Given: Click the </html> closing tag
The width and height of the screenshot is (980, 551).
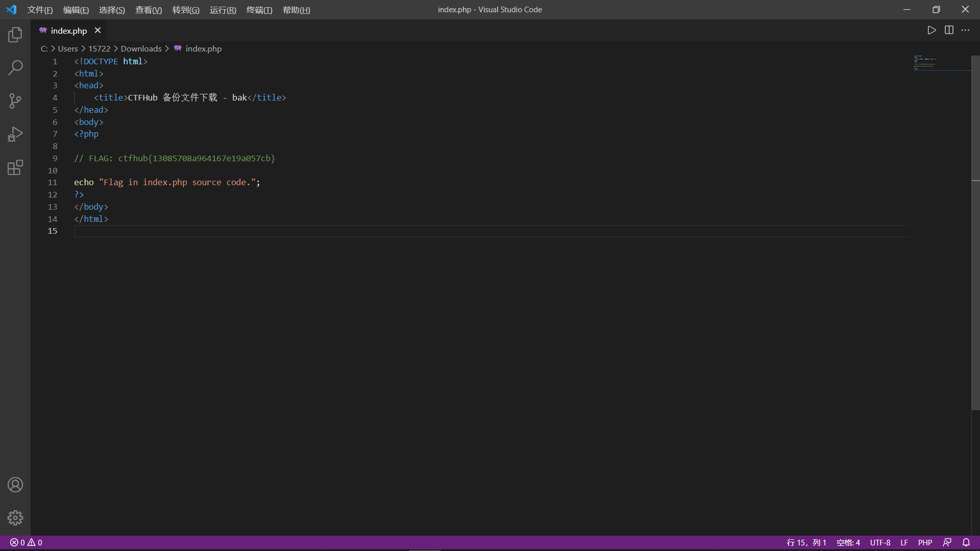Looking at the screenshot, I should coord(91,219).
